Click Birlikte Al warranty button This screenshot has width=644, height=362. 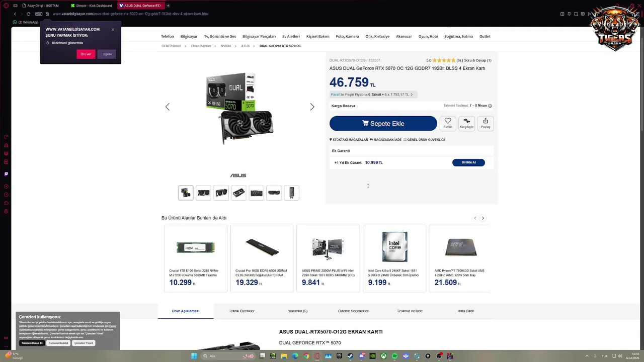(x=468, y=162)
